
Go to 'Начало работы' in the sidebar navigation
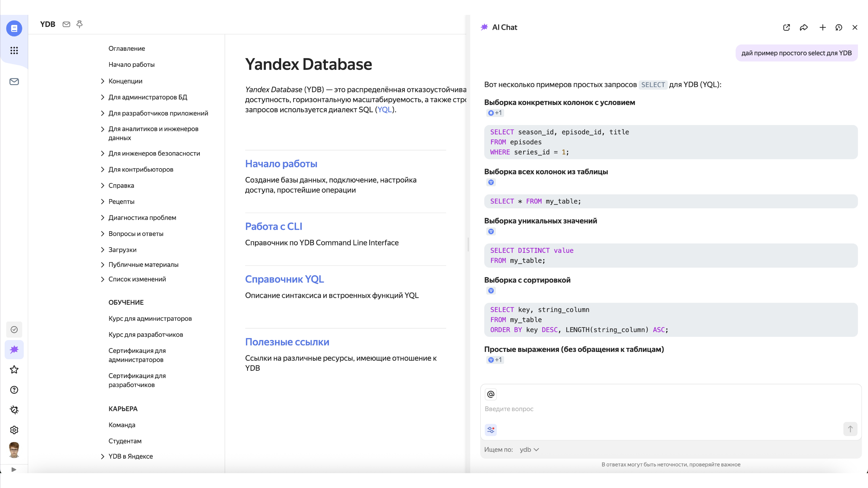coord(131,65)
